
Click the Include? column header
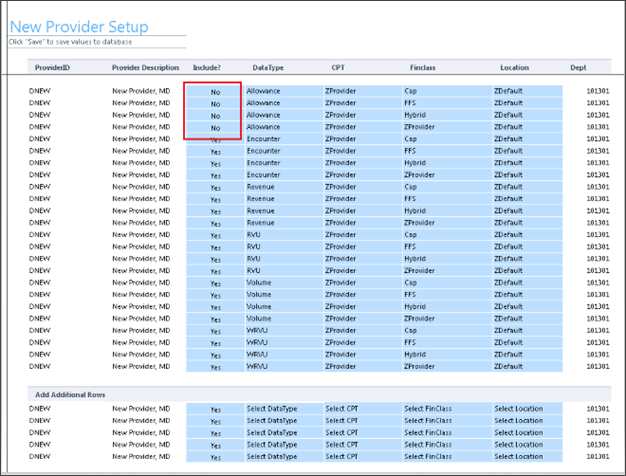click(207, 68)
